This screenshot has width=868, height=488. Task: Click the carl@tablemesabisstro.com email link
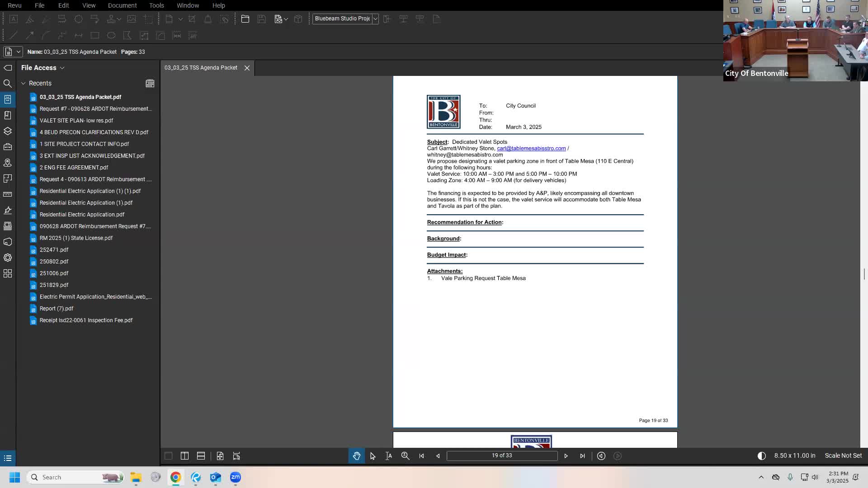pyautogui.click(x=531, y=148)
